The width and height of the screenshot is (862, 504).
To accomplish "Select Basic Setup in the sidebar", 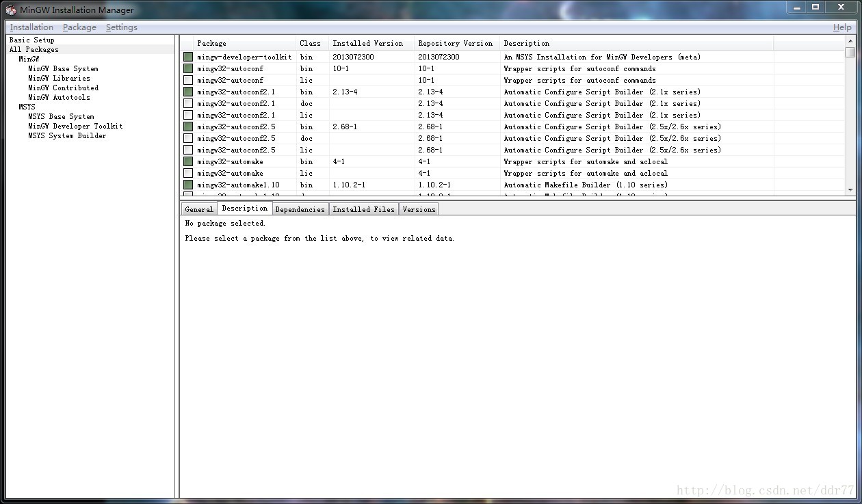I will click(31, 40).
